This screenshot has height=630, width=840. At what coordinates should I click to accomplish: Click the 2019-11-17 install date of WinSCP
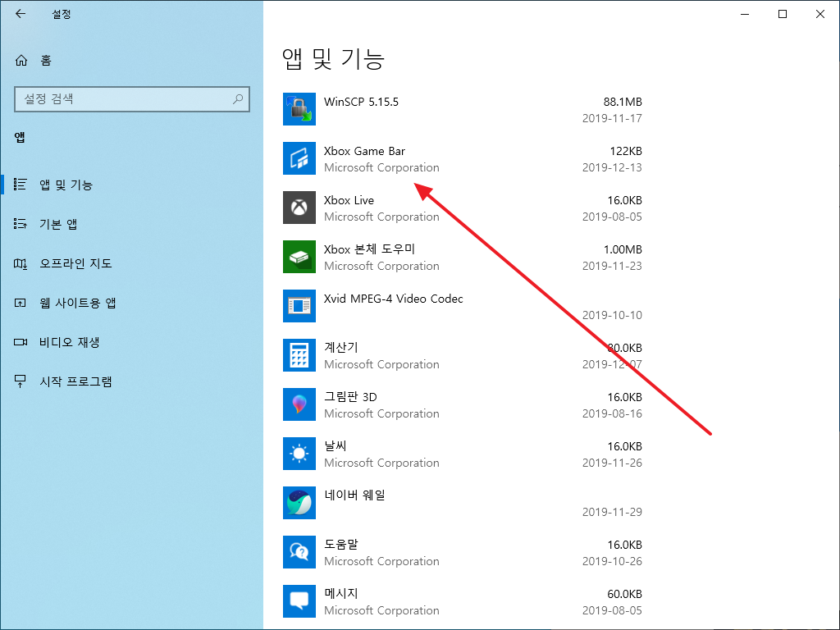612,118
